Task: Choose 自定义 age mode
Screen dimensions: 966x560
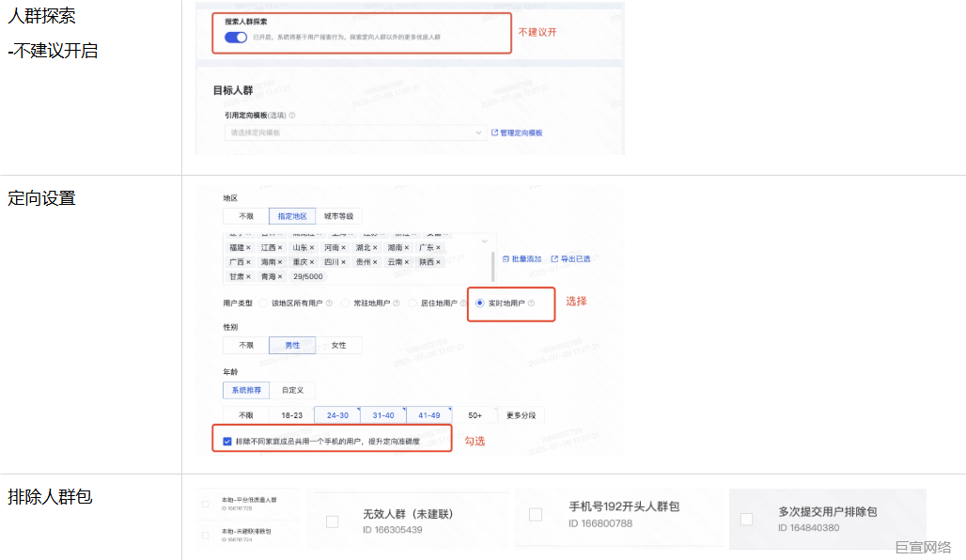Action: coord(292,390)
